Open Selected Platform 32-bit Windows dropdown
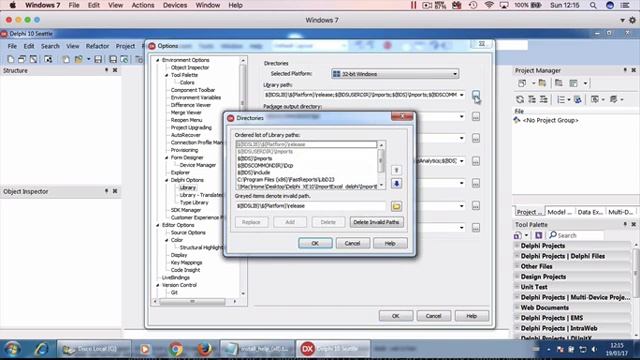 pos(395,74)
